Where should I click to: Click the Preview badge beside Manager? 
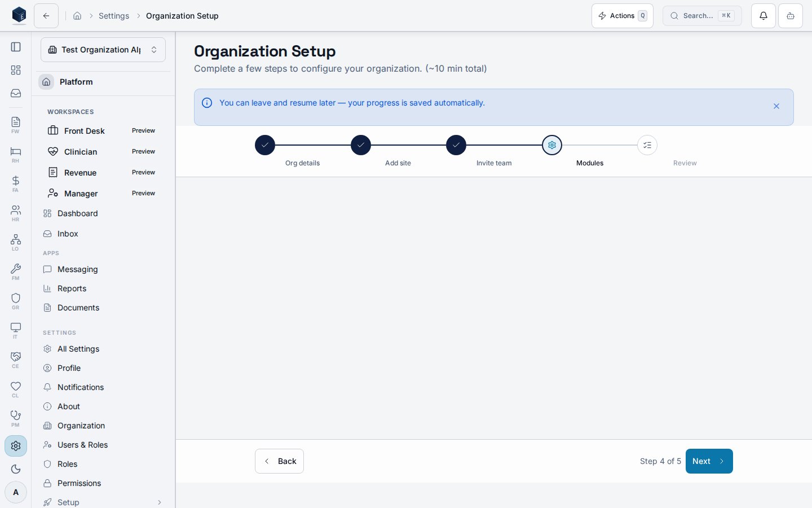tap(143, 193)
